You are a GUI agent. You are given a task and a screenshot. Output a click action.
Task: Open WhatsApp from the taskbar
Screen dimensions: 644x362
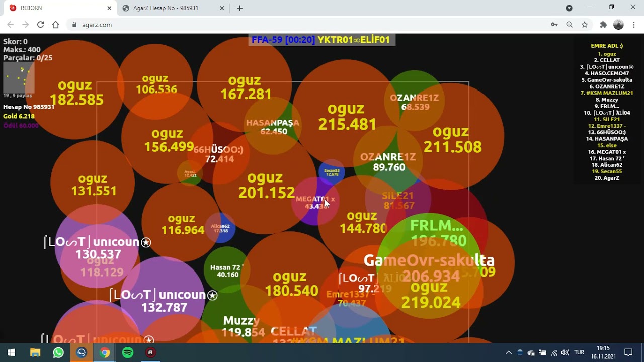(x=58, y=352)
